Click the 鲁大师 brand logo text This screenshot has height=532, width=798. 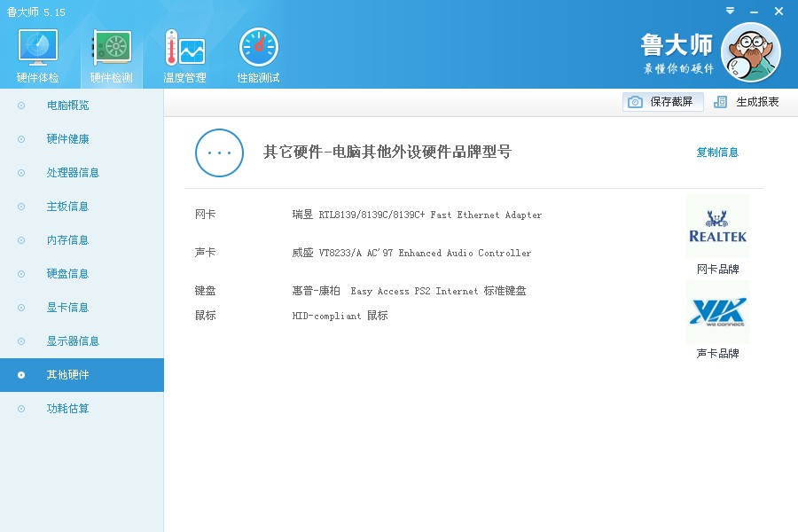pos(677,45)
